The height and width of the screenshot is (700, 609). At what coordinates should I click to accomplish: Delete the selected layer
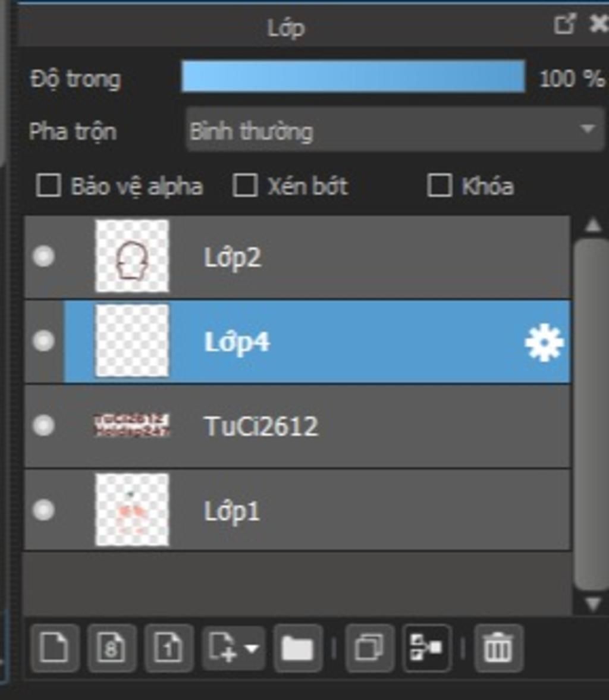(x=498, y=648)
